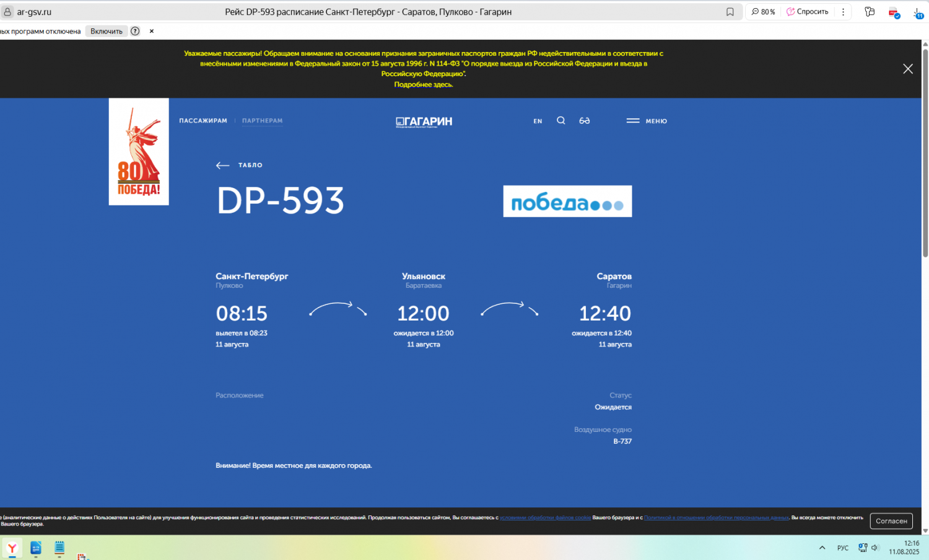Click network icon in system tray
Screen dimensions: 929x560
click(x=863, y=548)
